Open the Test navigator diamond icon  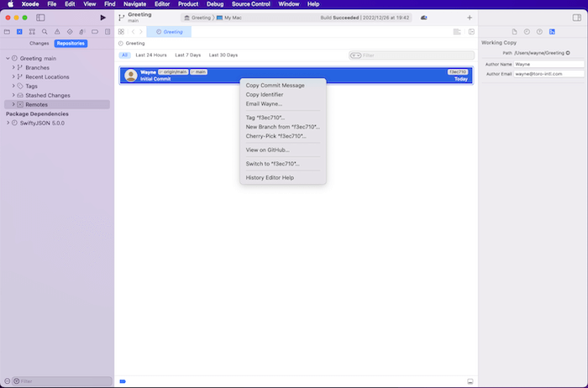pos(70,32)
